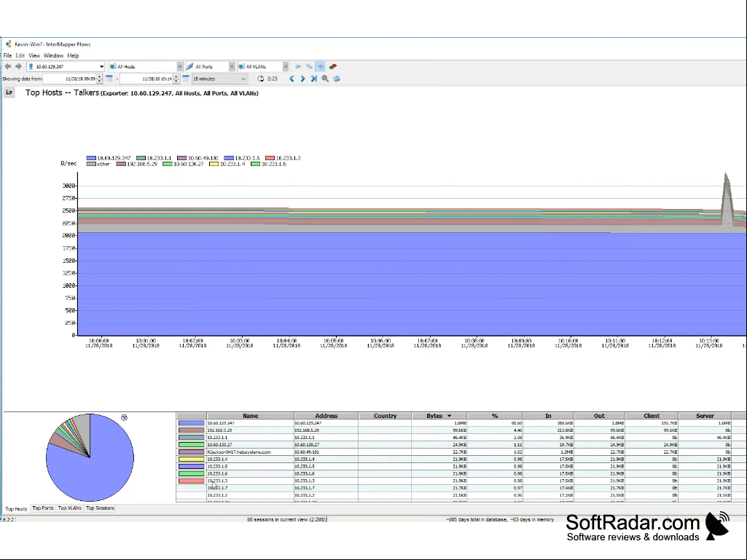Sort the table by the Out column
747x560 pixels.
pyautogui.click(x=599, y=416)
